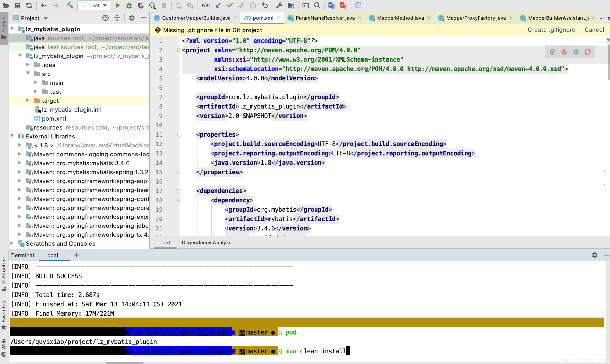The image size is (610, 364).
Task: Expand the target folder
Action: coord(27,100)
